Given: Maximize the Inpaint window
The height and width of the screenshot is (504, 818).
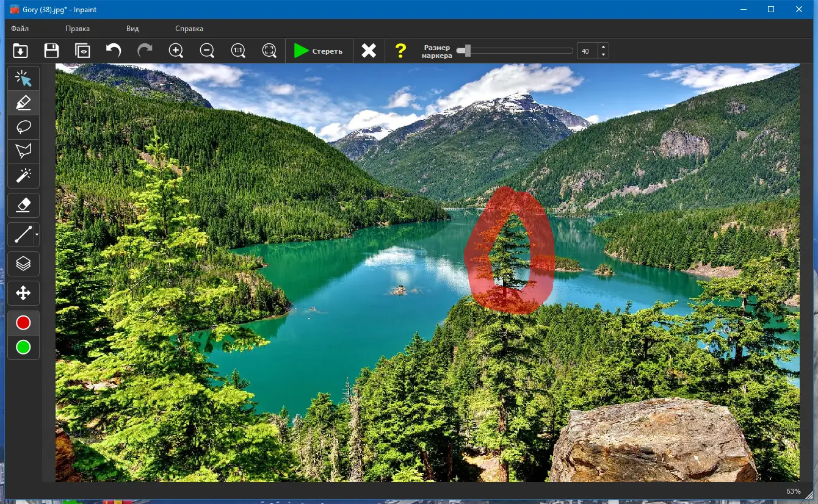Looking at the screenshot, I should pyautogui.click(x=771, y=9).
